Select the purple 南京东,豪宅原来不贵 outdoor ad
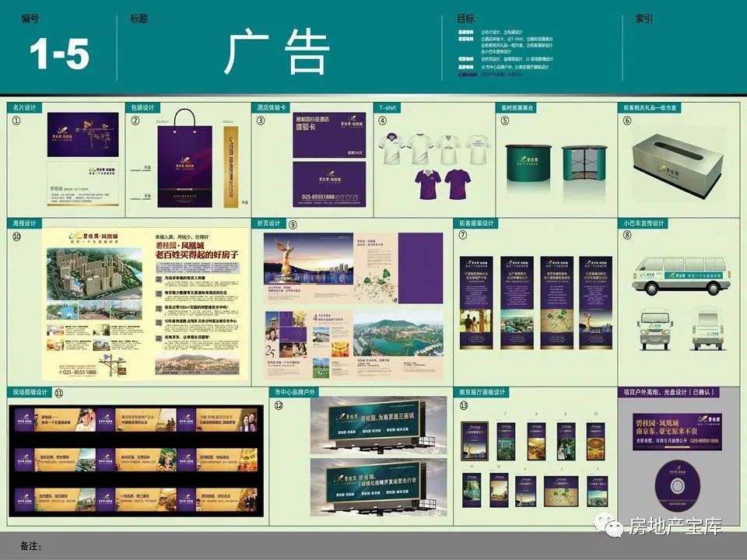This screenshot has height=560, width=747. pos(677,432)
